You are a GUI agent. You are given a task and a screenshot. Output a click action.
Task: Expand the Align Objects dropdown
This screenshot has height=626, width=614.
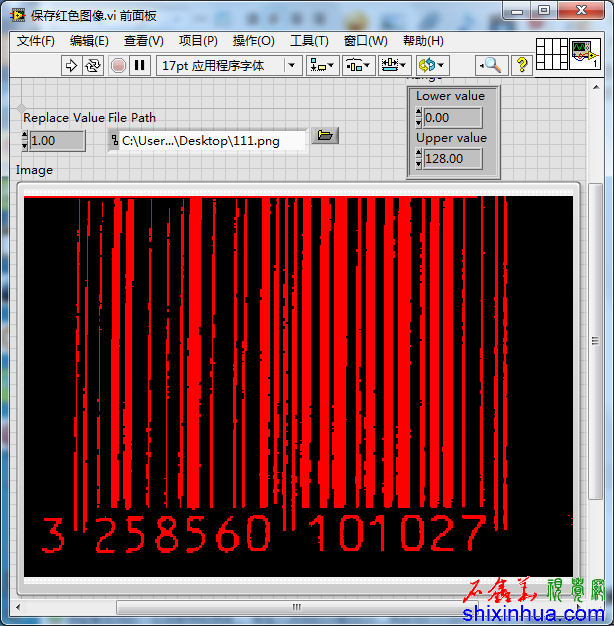tap(322, 65)
